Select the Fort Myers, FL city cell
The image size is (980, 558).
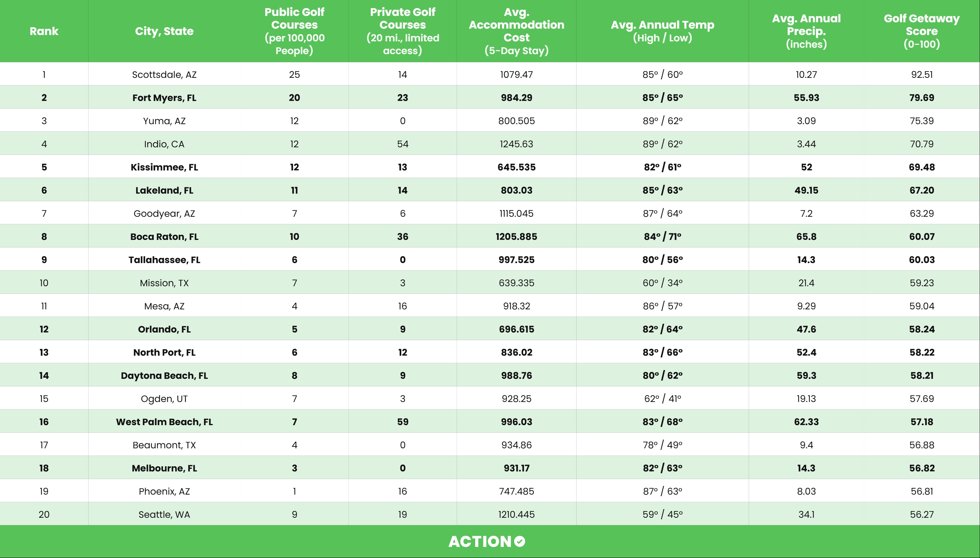point(164,98)
